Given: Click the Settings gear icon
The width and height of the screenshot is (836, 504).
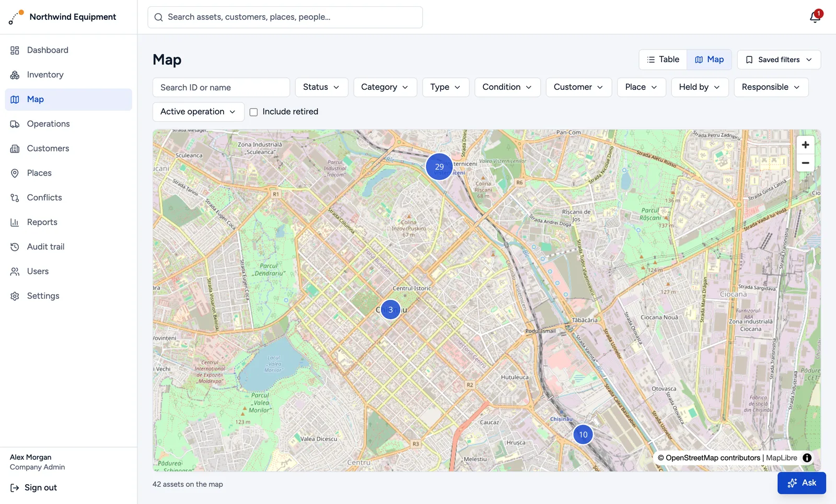Looking at the screenshot, I should coord(15,296).
